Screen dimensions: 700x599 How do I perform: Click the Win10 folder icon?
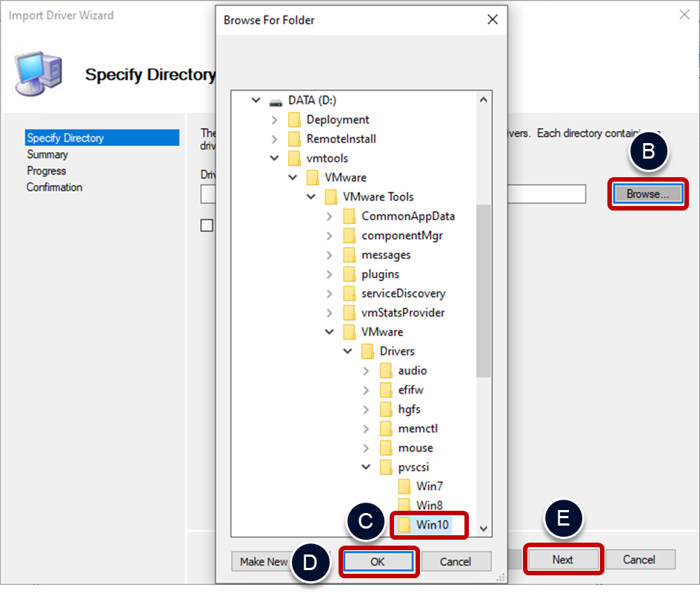[404, 525]
